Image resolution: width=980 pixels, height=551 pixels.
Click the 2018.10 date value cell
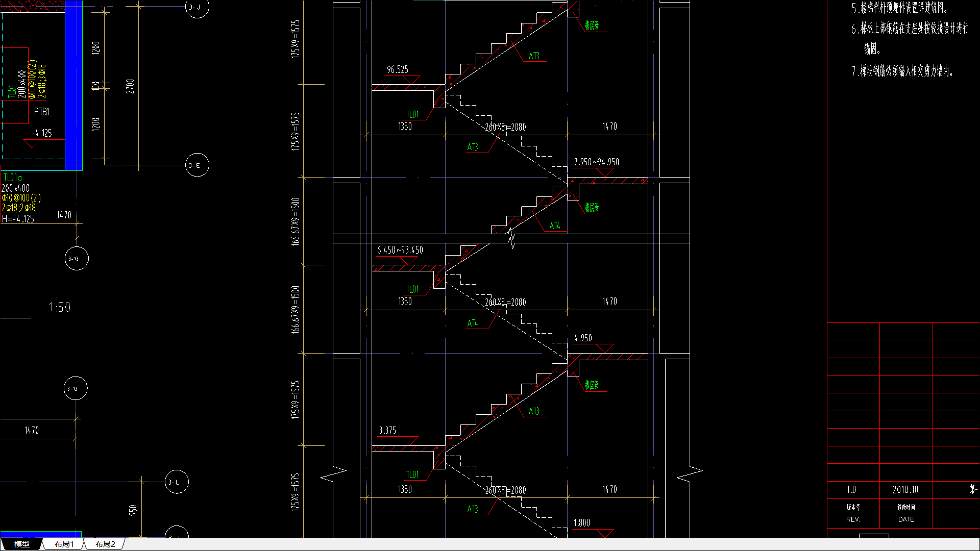[905, 490]
